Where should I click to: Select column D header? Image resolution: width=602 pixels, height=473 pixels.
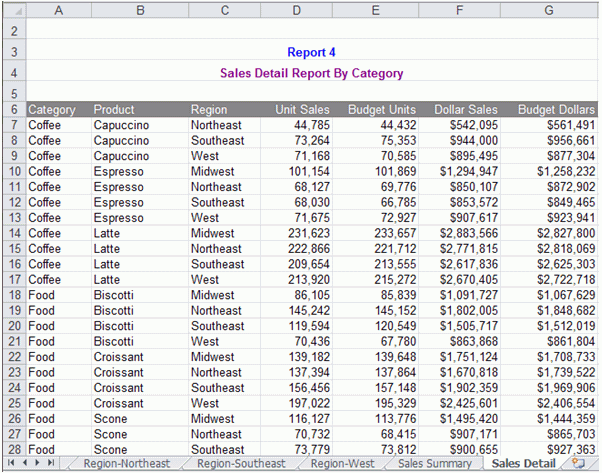pyautogui.click(x=296, y=10)
